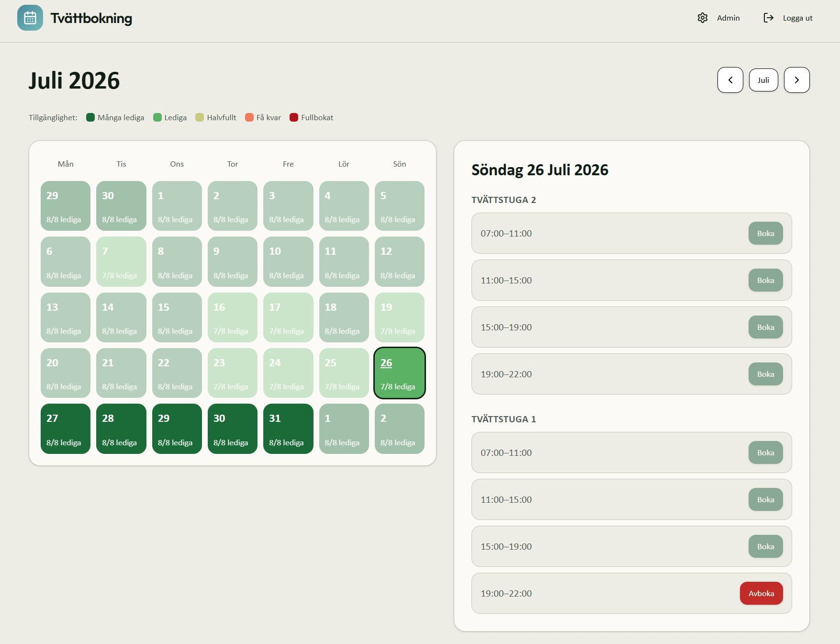This screenshot has height=644, width=840.
Task: Select July 12 calendar day
Action: coord(400,261)
